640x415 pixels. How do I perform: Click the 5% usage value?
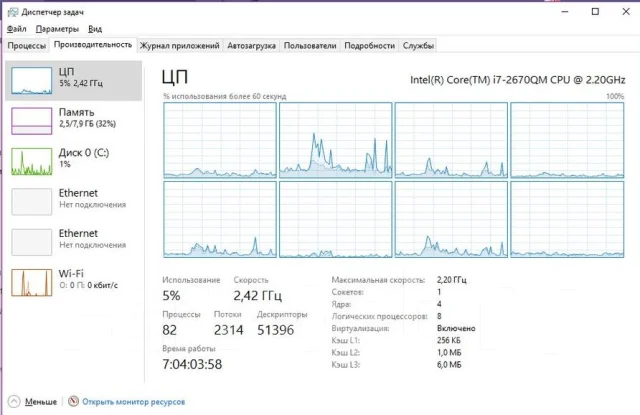point(171,295)
